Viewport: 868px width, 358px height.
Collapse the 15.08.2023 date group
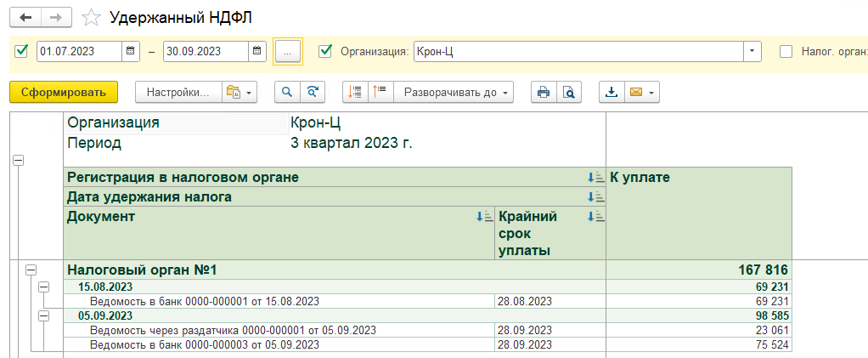coord(42,287)
